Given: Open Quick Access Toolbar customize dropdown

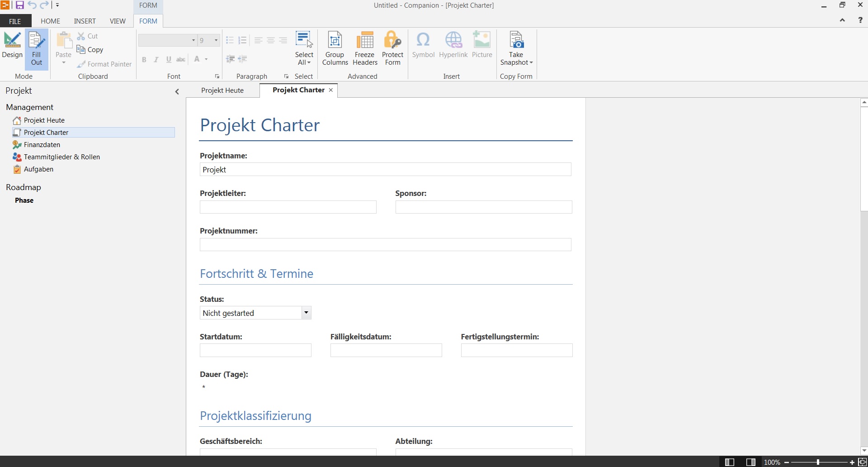Looking at the screenshot, I should coord(57,5).
